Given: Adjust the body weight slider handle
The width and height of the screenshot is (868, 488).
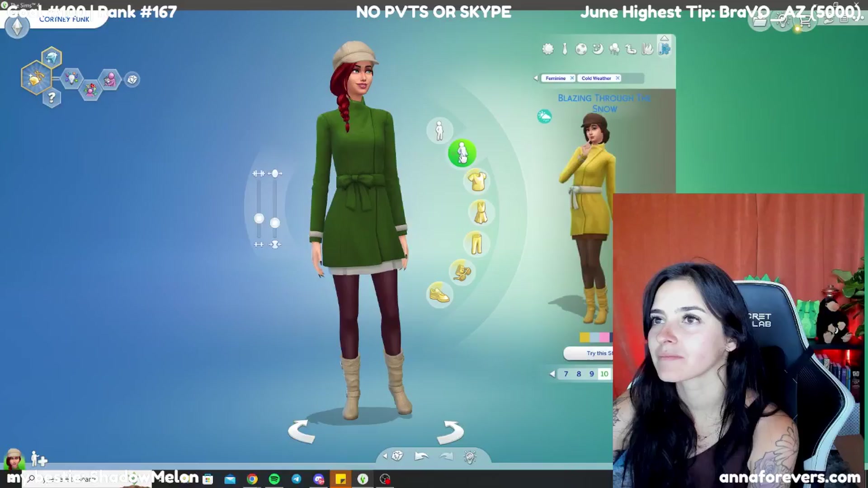Looking at the screenshot, I should click(x=275, y=223).
